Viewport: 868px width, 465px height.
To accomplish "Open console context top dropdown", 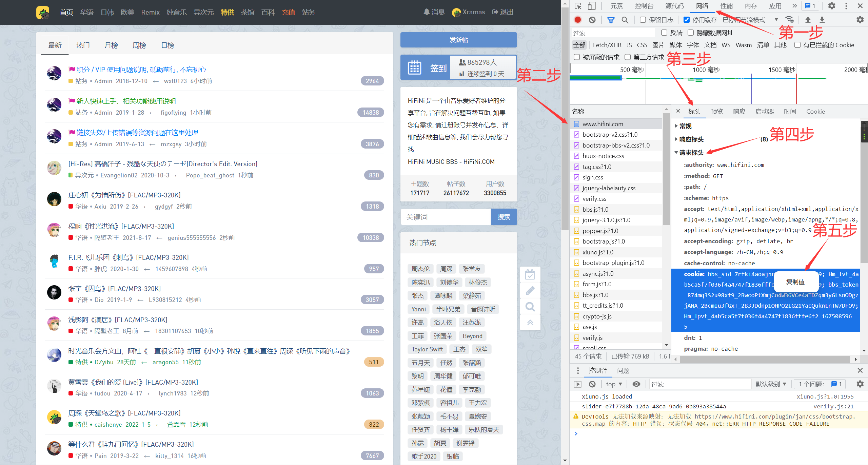I will 614,384.
